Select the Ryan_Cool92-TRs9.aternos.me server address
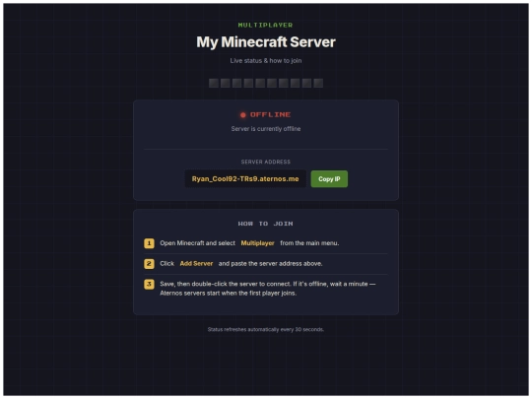Viewport: 532px width, 399px height. (245, 178)
